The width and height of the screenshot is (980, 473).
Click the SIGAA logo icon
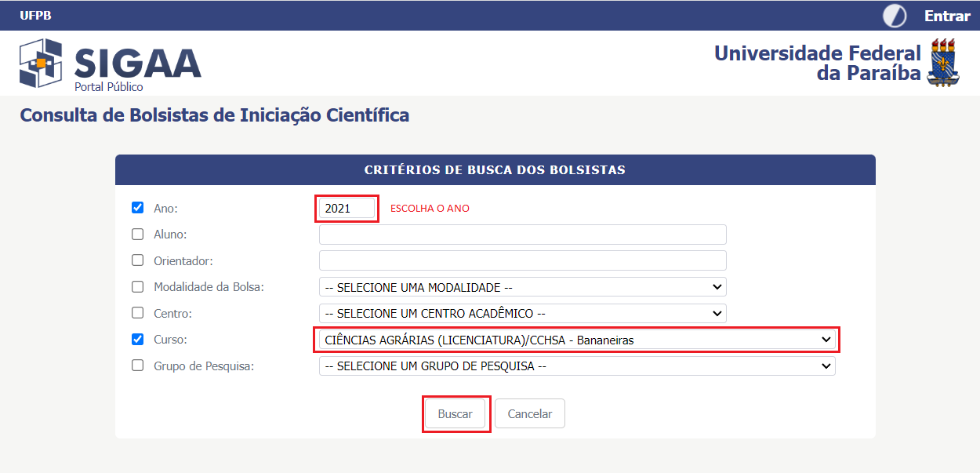point(41,63)
